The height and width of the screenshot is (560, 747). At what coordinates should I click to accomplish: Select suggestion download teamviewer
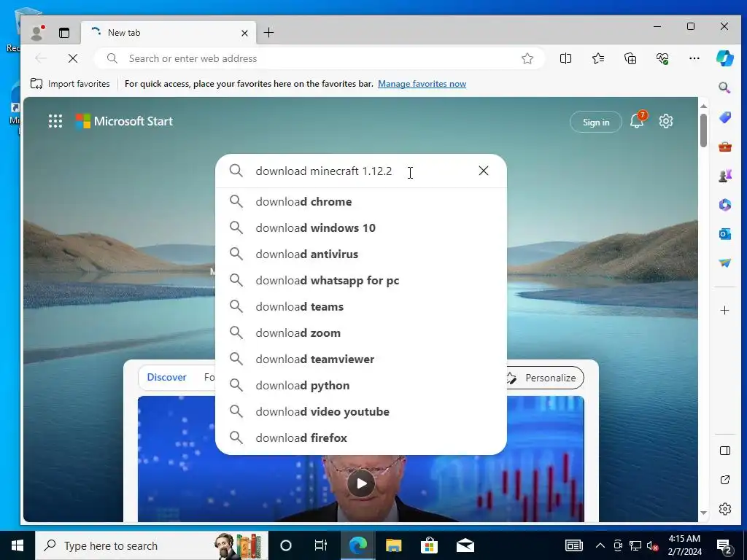coord(360,359)
